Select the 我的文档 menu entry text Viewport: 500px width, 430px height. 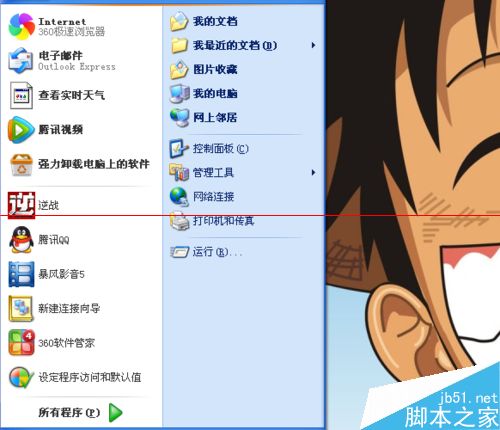click(x=215, y=21)
